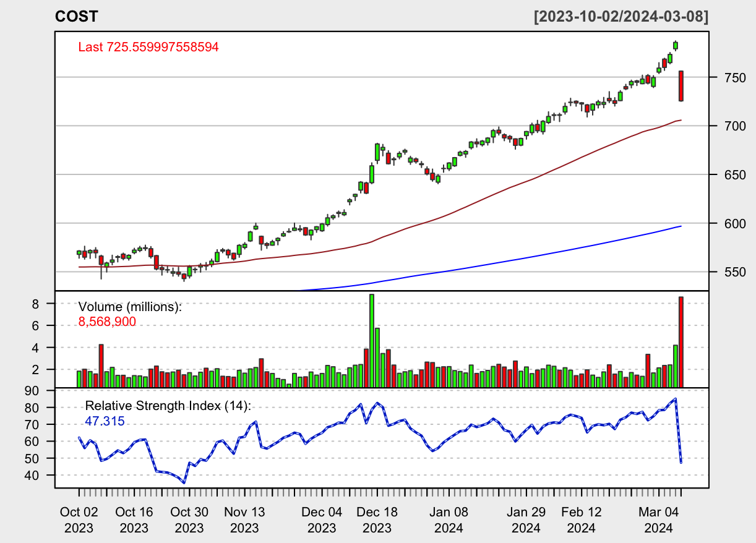
Task: Click the Mar 04 2024 date label
Action: point(658,520)
